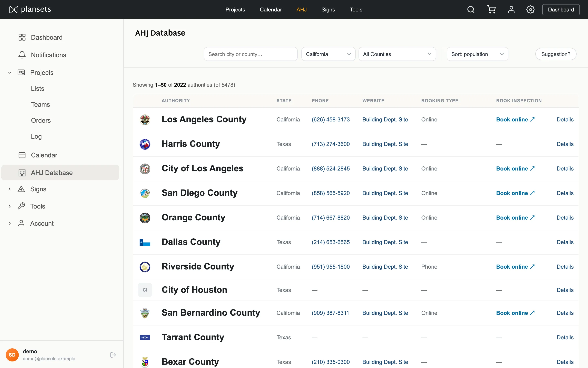
Task: Click the Orange County seal
Action: [145, 218]
